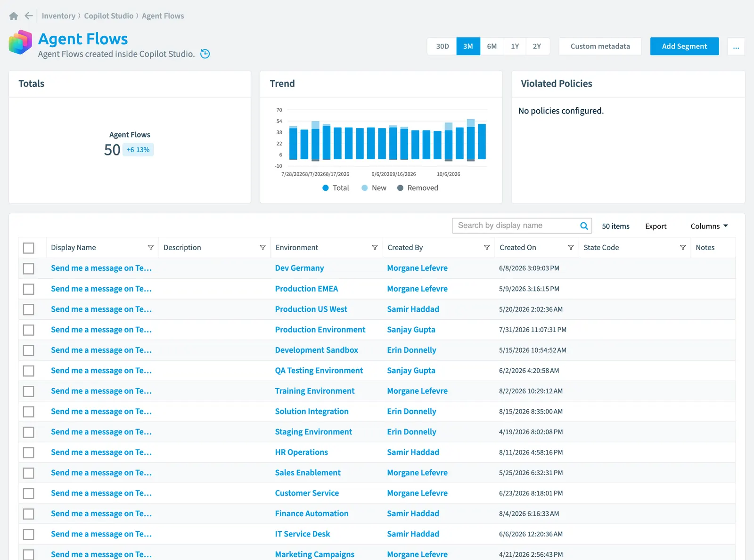Click the Agent Flows breadcrumb
The height and width of the screenshot is (560, 754).
tap(163, 16)
